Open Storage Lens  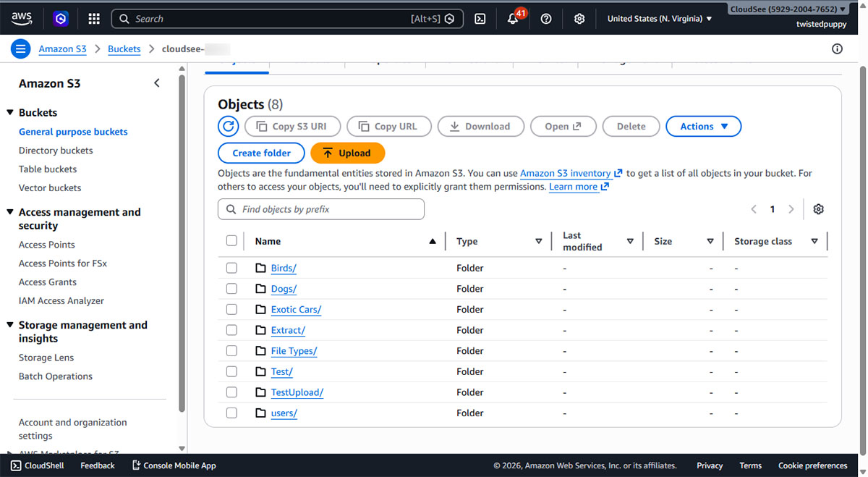(46, 358)
